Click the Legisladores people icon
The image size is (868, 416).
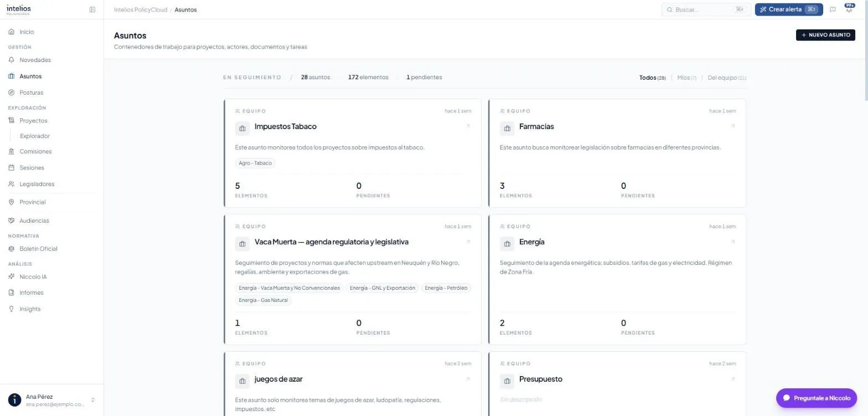(x=12, y=184)
